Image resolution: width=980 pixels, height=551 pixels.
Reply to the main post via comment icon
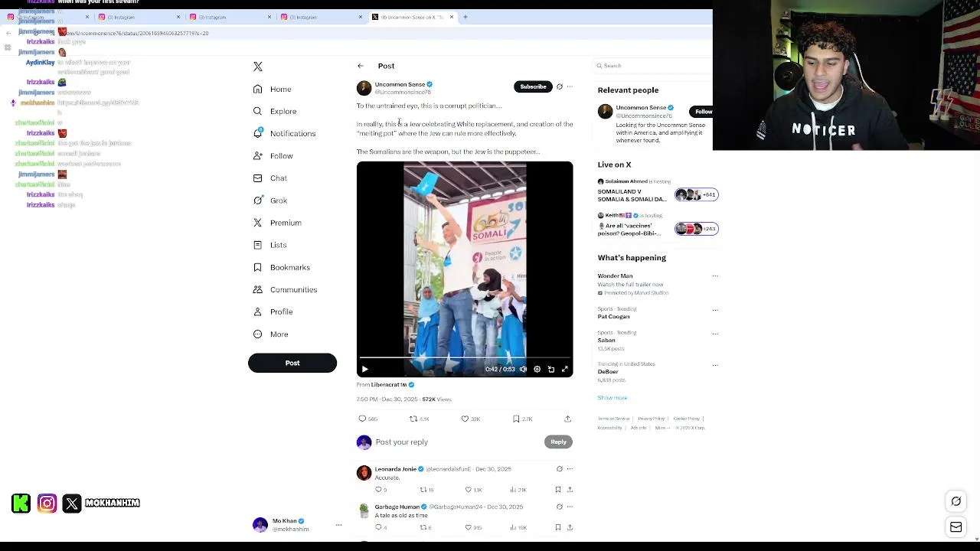pyautogui.click(x=362, y=419)
